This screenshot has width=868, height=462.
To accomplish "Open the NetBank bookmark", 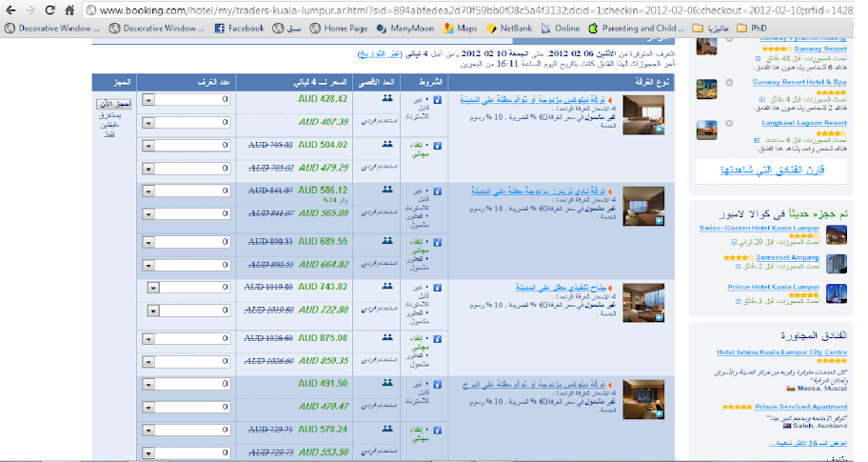I will click(x=509, y=28).
